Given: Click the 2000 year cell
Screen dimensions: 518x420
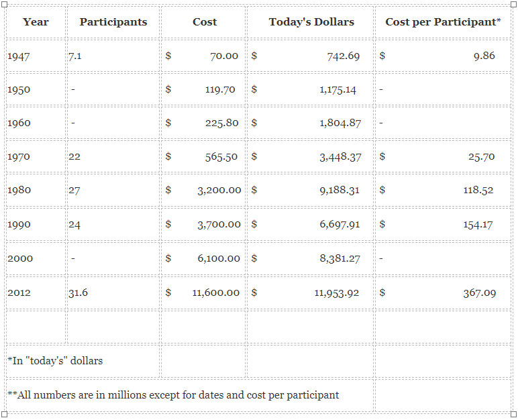Looking at the screenshot, I should click(36, 258).
